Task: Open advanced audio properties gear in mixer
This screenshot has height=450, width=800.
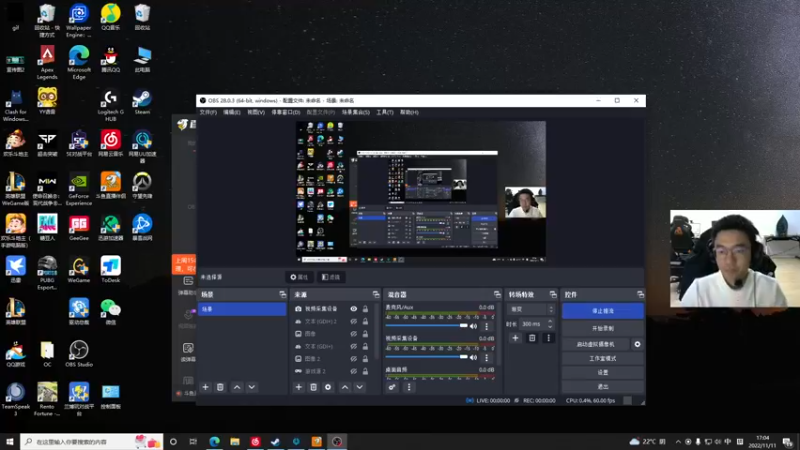Action: pyautogui.click(x=392, y=387)
